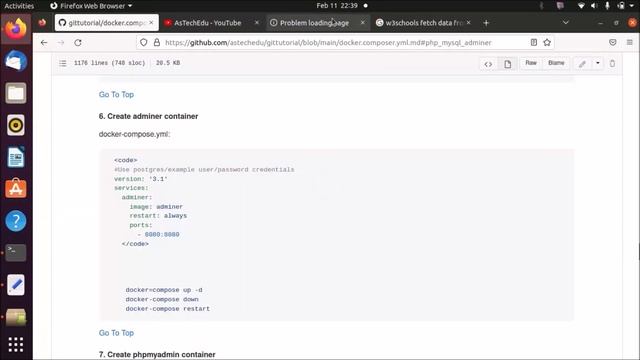Screen dimensions: 640x360
Task: Close the Problem loading page tab
Action: (362, 23)
